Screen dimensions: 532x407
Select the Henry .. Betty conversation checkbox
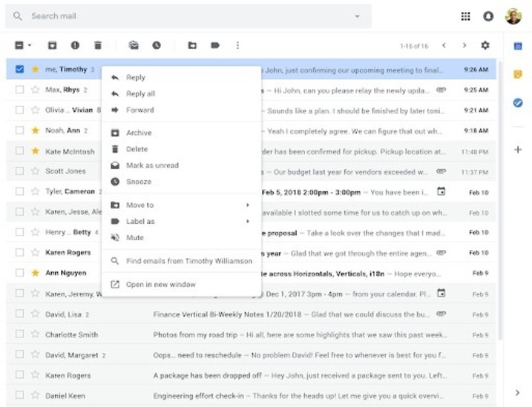(x=20, y=232)
